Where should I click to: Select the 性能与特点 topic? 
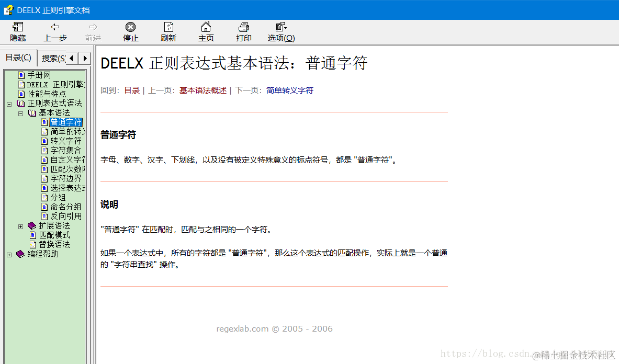point(47,94)
